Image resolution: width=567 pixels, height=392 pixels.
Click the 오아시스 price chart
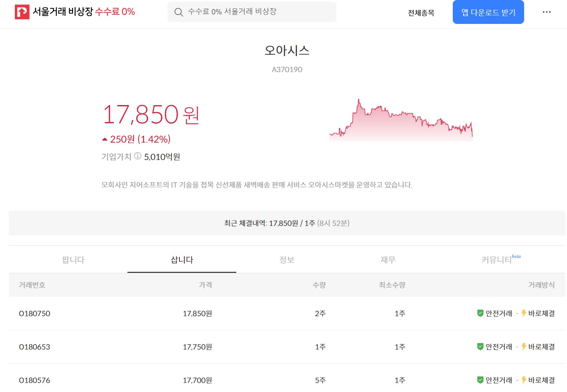tap(401, 120)
